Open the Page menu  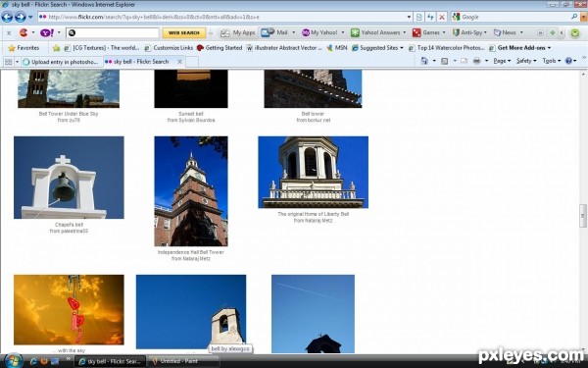click(502, 61)
